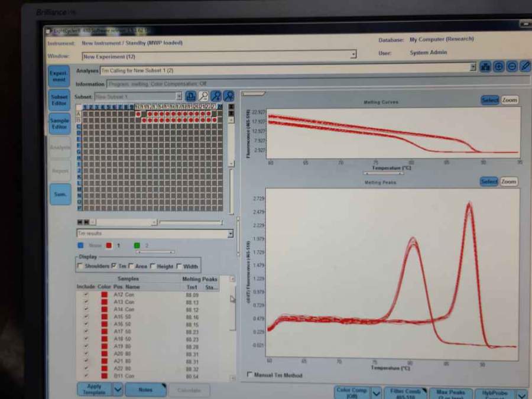Expand the Analyses selection dropdown
Screen dimensions: 532x399
click(473, 67)
